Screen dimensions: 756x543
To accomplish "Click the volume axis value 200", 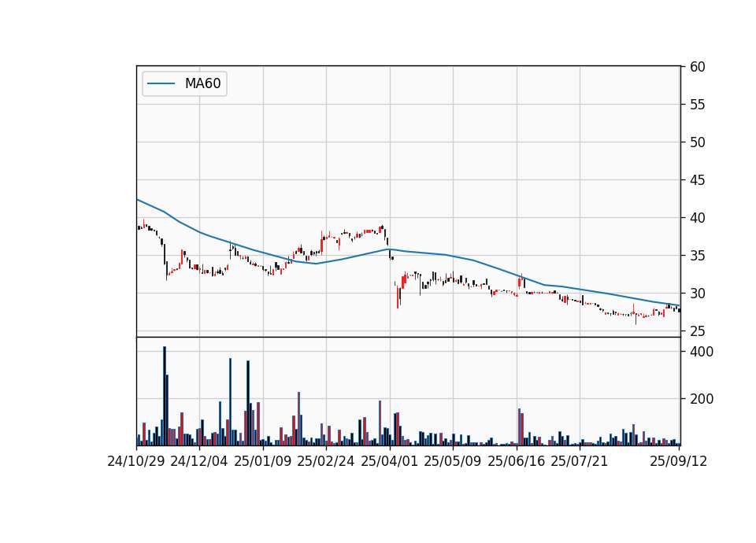I will [x=702, y=399].
